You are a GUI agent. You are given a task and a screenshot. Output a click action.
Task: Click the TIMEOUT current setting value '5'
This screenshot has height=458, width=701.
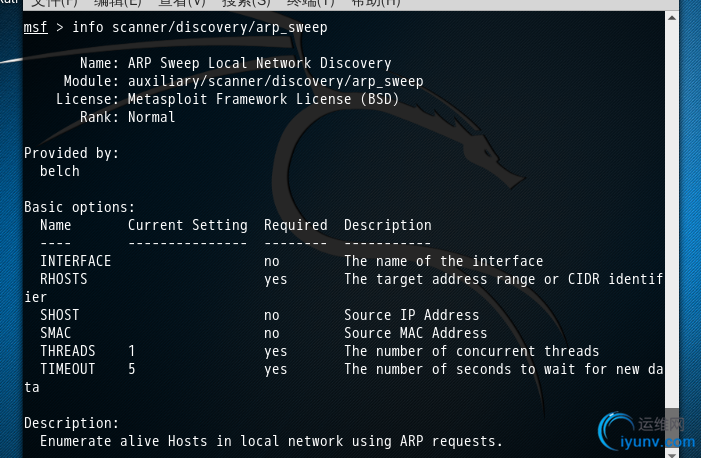point(132,369)
